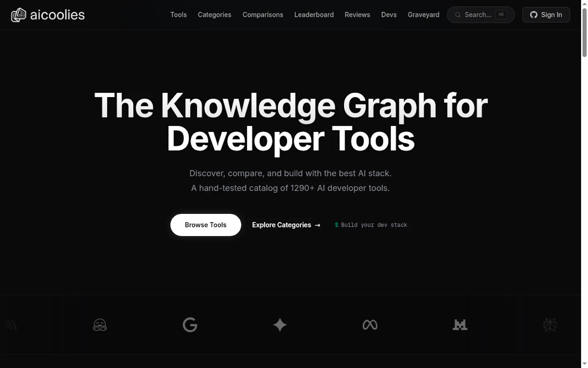Click the Hugging Face logo
This screenshot has height=368, width=588.
click(100, 325)
